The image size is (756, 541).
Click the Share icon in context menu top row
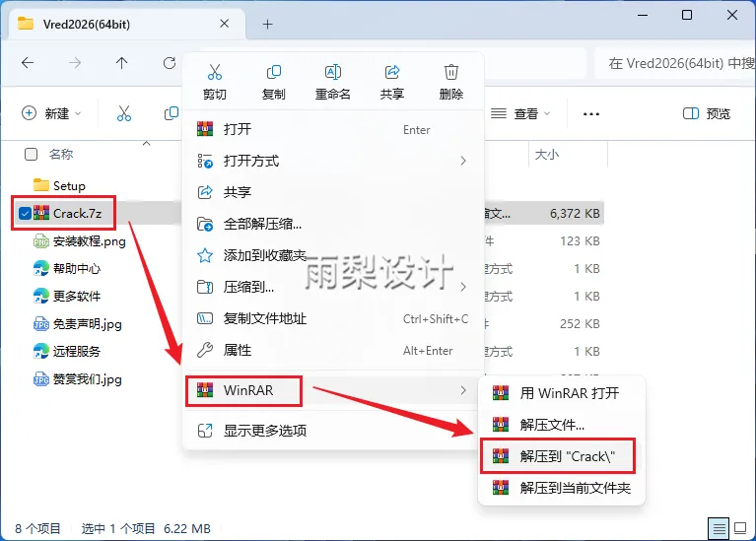click(392, 72)
